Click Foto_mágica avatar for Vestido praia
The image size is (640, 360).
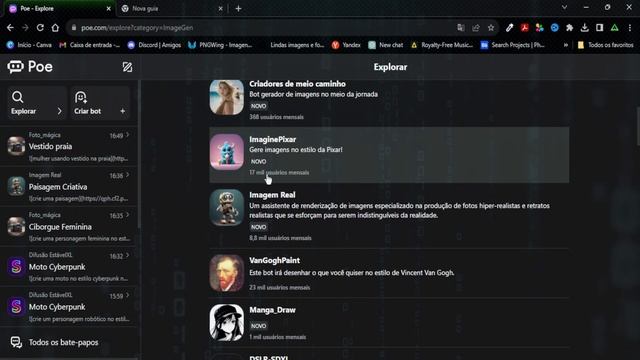(x=16, y=146)
